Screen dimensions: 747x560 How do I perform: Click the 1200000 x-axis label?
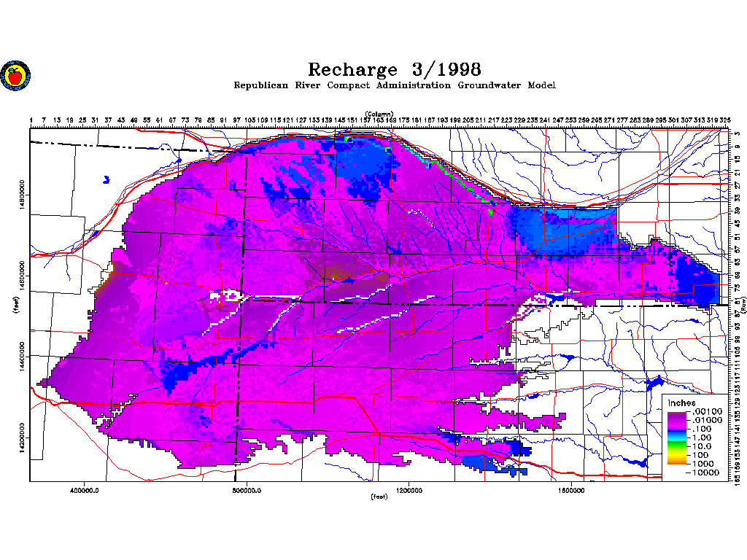pyautogui.click(x=409, y=490)
